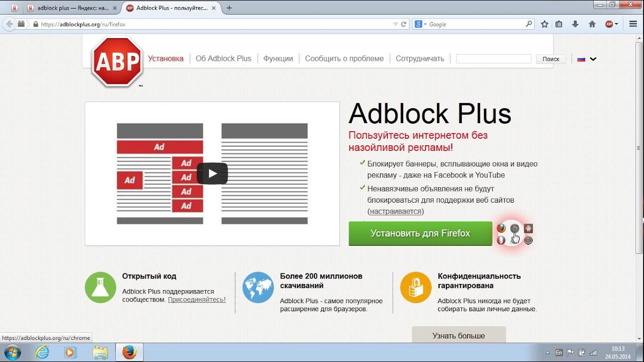Bookmark this page with the star icon
644x362 pixels.
pos(544,24)
